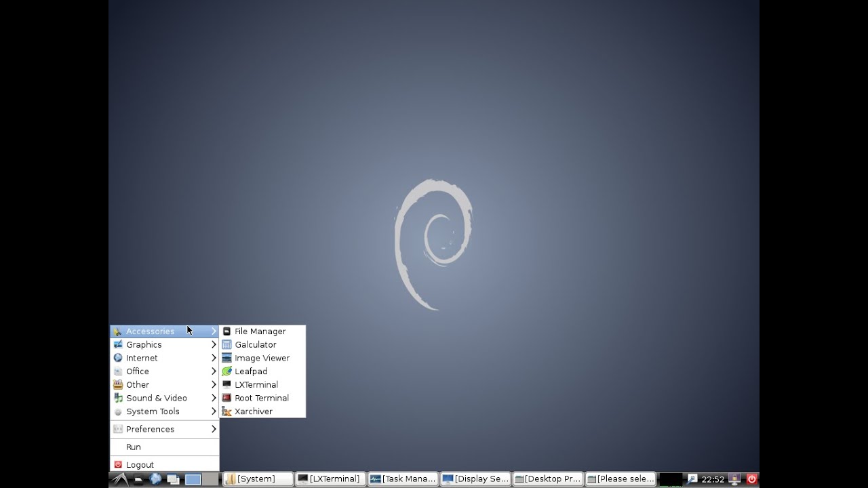Click the minimize all windows panel icon
The image size is (868, 488).
coord(173,479)
